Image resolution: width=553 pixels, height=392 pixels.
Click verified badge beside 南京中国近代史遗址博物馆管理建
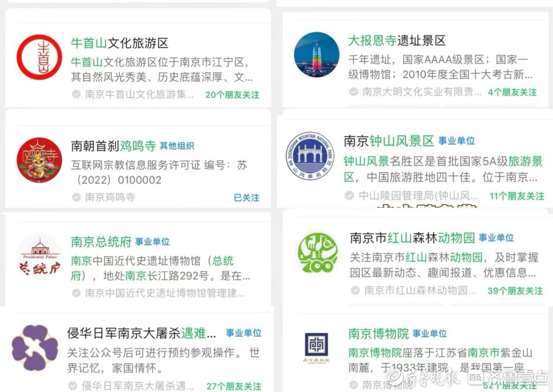pyautogui.click(x=76, y=293)
